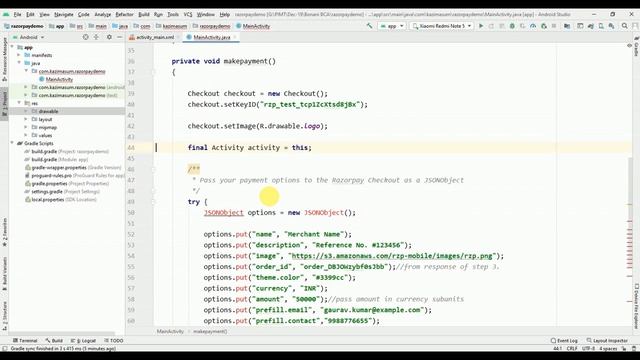Expand the layout folder

[26, 119]
